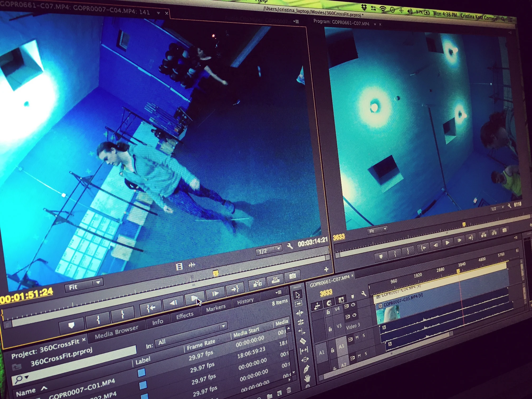Image resolution: width=532 pixels, height=399 pixels.
Task: Select the Slip tool
Action: coord(303,350)
